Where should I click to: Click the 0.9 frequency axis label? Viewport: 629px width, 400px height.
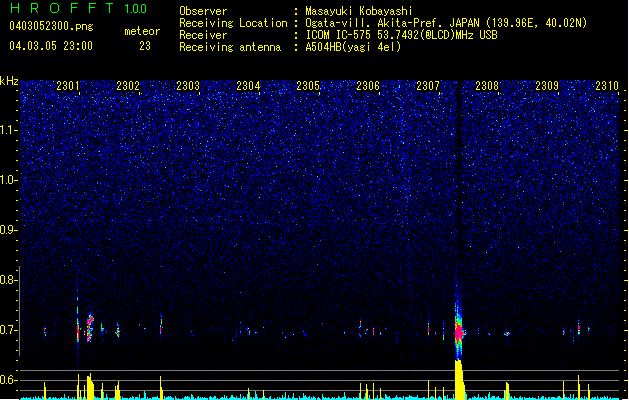pos(8,230)
